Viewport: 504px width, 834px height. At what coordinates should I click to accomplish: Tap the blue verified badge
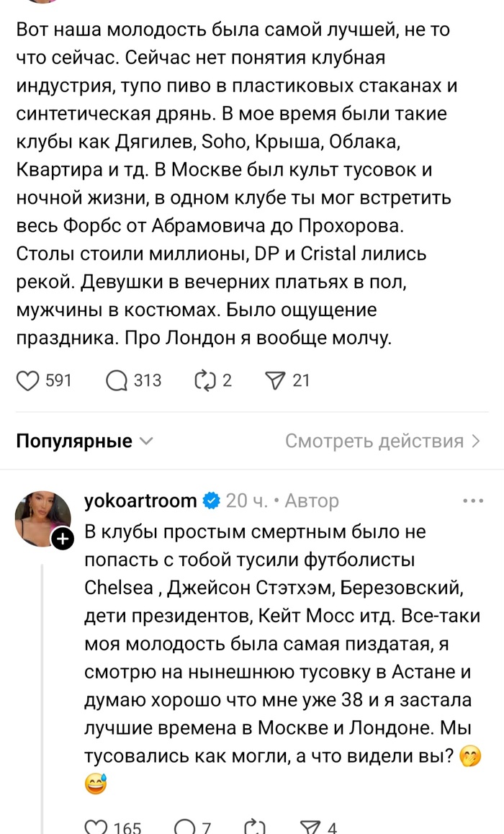[211, 501]
